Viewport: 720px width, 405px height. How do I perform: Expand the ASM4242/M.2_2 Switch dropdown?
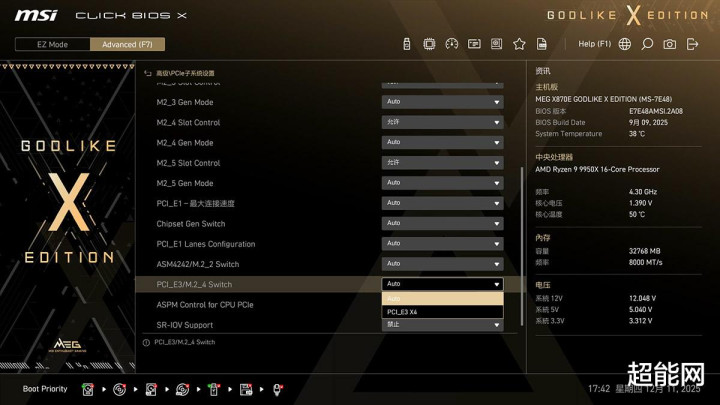442,264
